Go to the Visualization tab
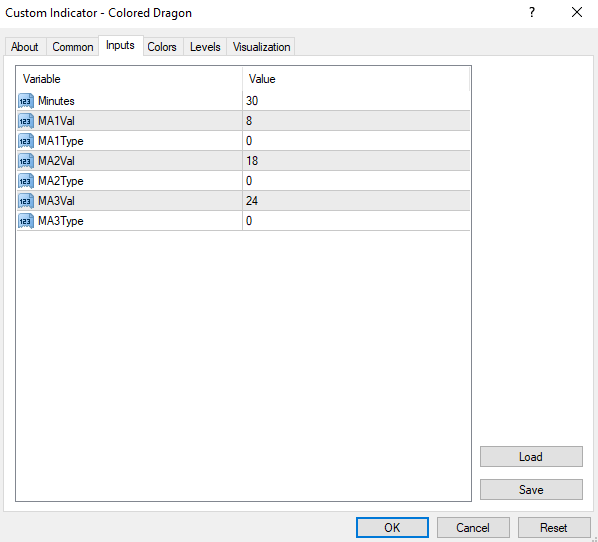Screen dimensions: 598x542 261,47
